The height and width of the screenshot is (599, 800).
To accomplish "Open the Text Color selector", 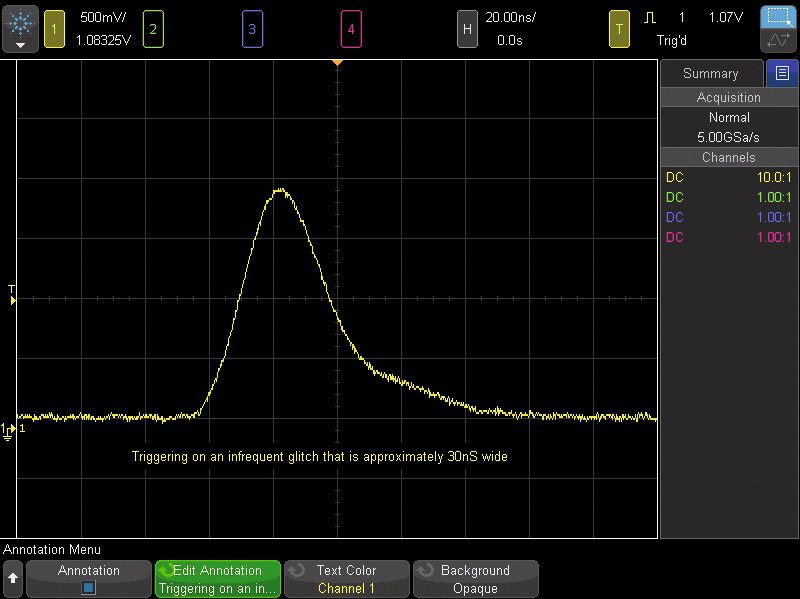I will point(346,579).
